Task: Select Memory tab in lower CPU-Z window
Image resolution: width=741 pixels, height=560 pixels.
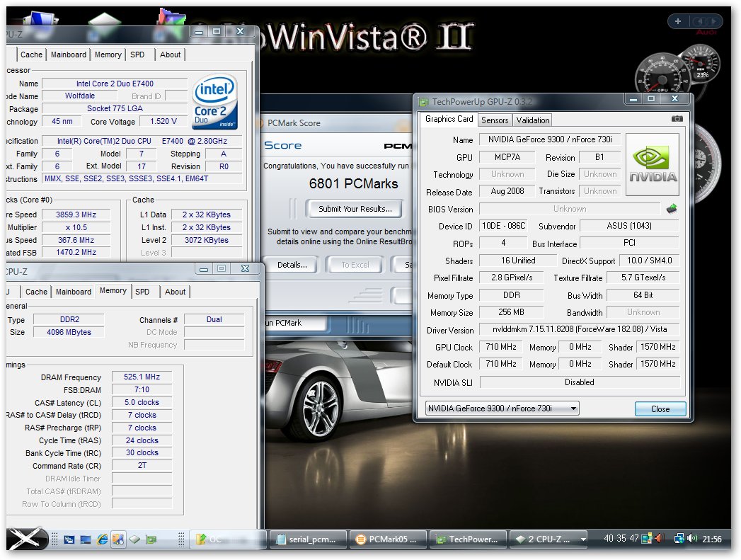Action: click(113, 291)
